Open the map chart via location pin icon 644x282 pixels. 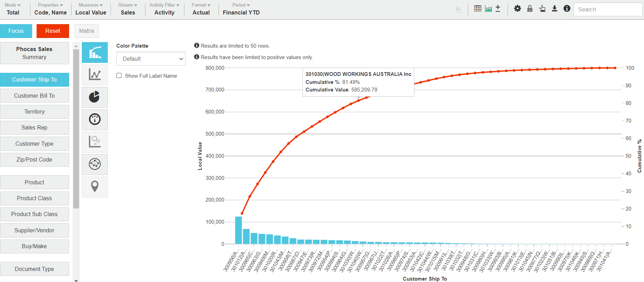click(95, 187)
